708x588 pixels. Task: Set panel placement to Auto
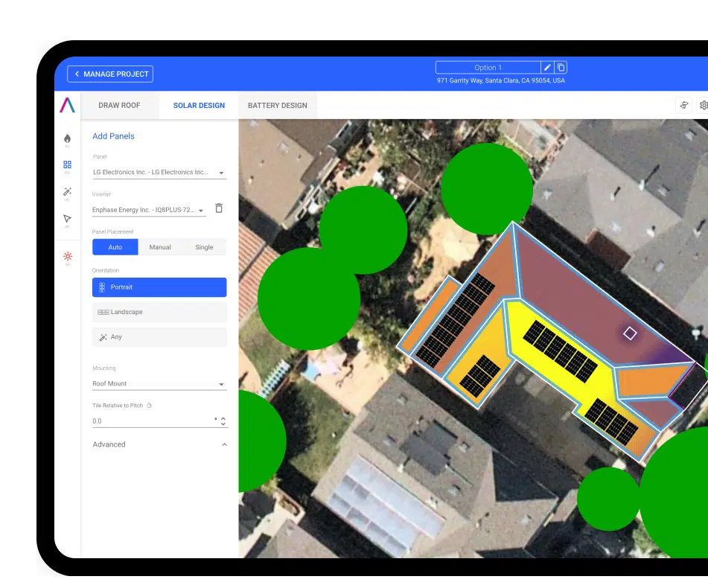coord(115,247)
